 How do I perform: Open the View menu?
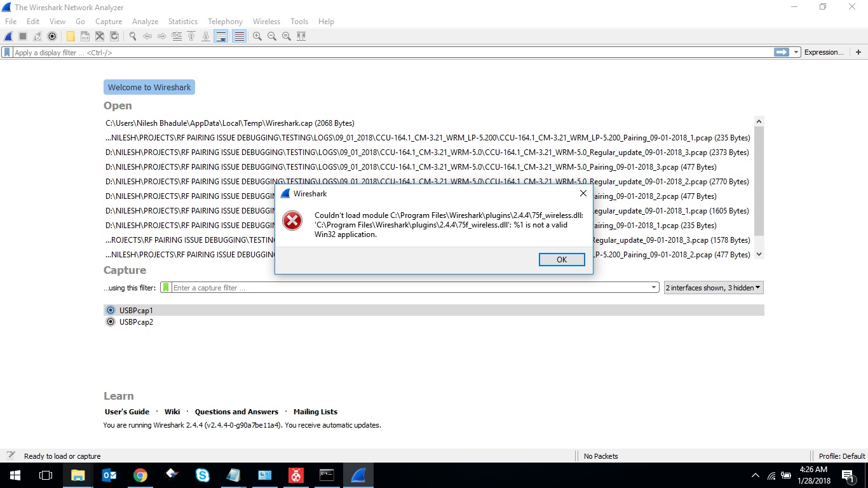[57, 22]
